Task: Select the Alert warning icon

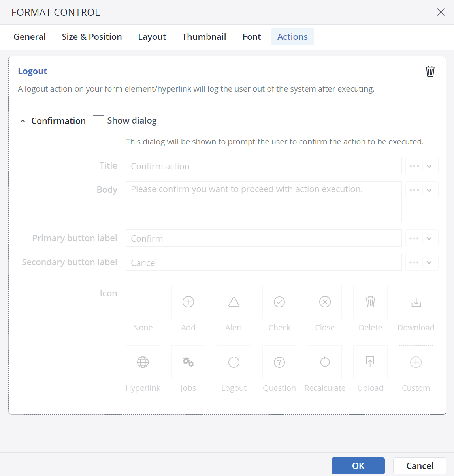Action: pos(234,302)
